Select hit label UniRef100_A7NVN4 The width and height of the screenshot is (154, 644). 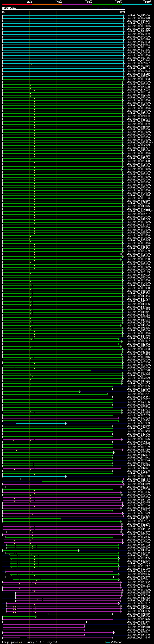click(x=138, y=60)
